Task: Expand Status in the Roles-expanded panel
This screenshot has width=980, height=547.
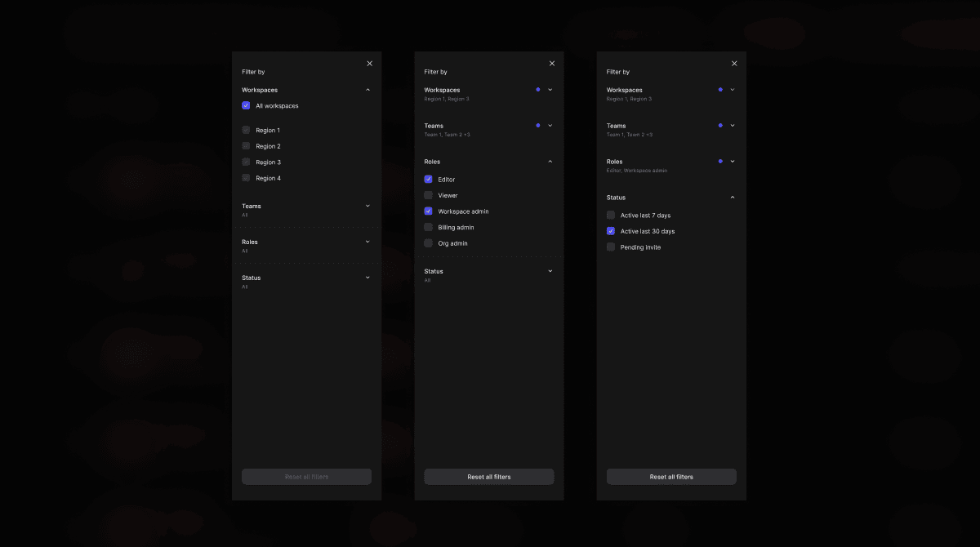Action: tap(550, 271)
